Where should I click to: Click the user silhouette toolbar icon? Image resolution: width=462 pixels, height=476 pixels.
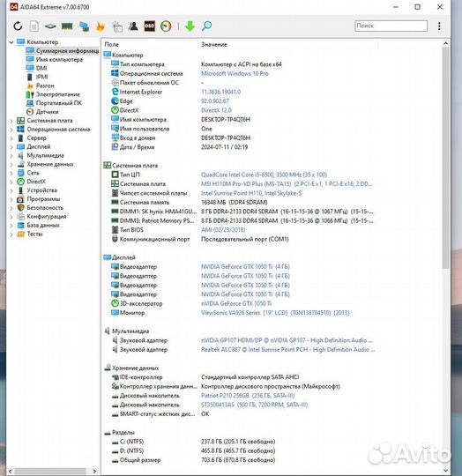(x=133, y=26)
